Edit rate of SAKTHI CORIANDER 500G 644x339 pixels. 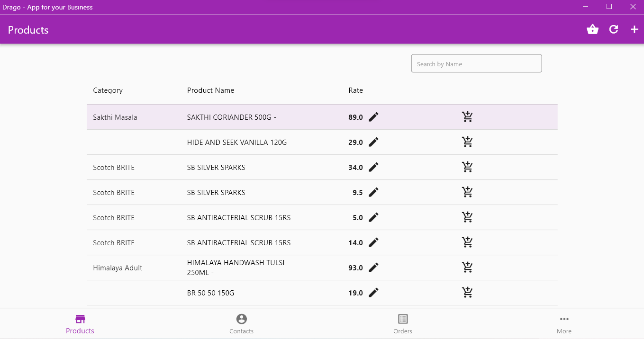click(x=374, y=117)
